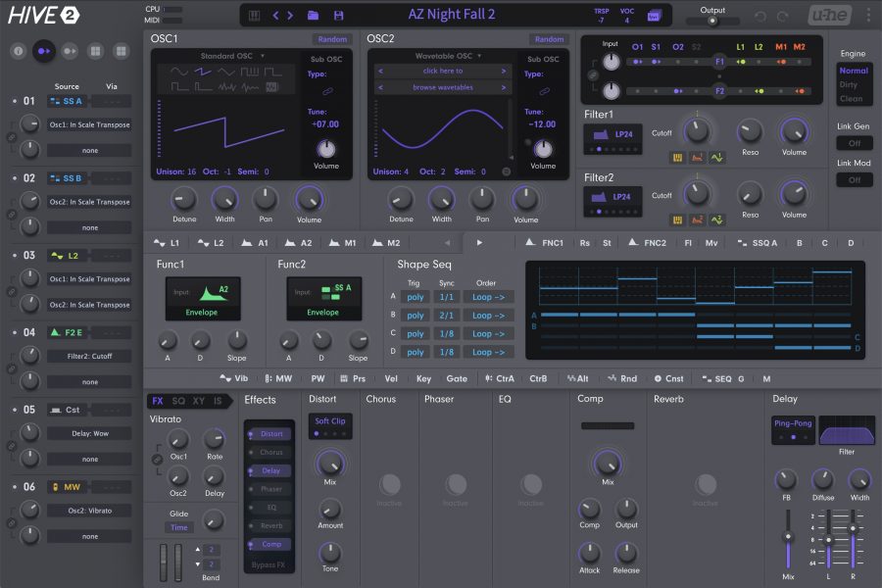Toggle the Link Gen Off switch

(854, 143)
